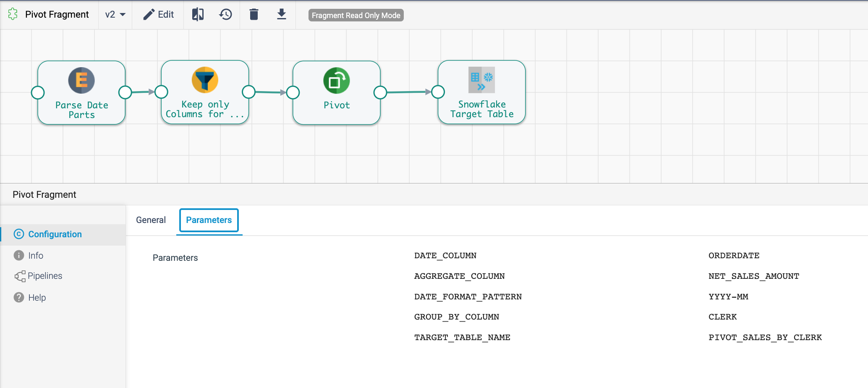Image resolution: width=868 pixels, height=388 pixels.
Task: Open Configuration in the side panel
Action: point(55,234)
